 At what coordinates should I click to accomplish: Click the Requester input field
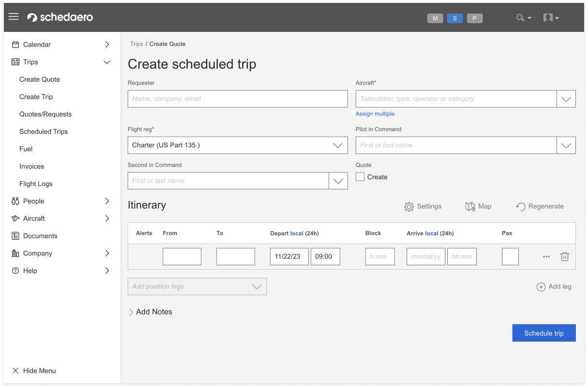pyautogui.click(x=237, y=99)
